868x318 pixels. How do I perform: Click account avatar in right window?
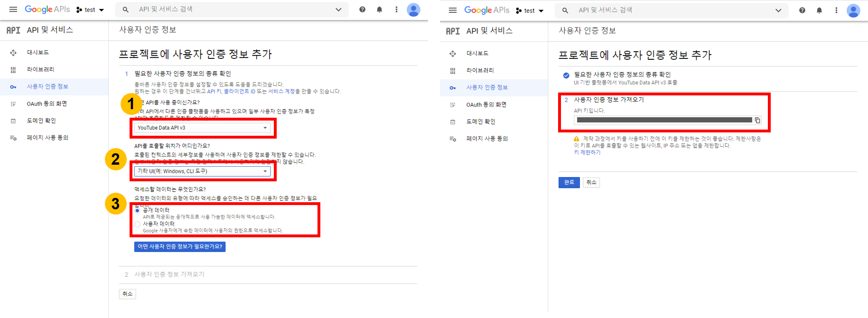click(853, 10)
